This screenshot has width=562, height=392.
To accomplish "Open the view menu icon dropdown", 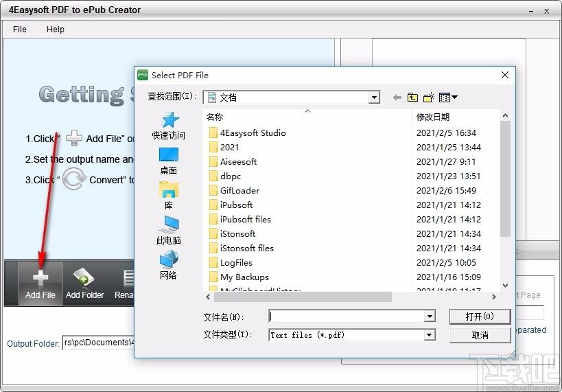I will pos(448,97).
